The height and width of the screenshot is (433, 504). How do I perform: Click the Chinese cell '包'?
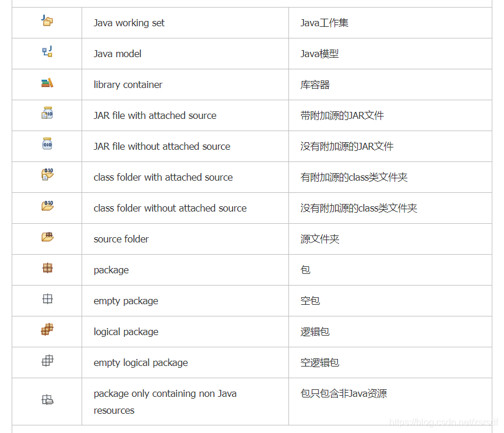point(390,270)
